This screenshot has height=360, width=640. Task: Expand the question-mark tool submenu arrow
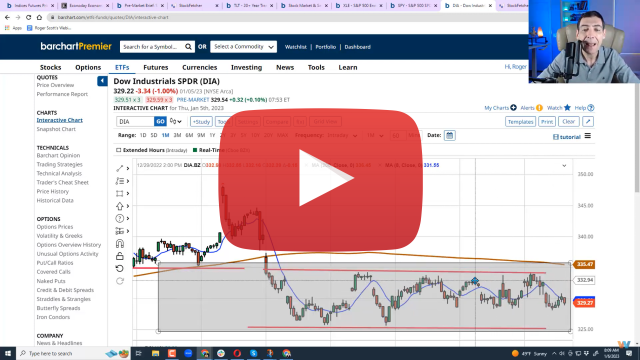point(128,218)
